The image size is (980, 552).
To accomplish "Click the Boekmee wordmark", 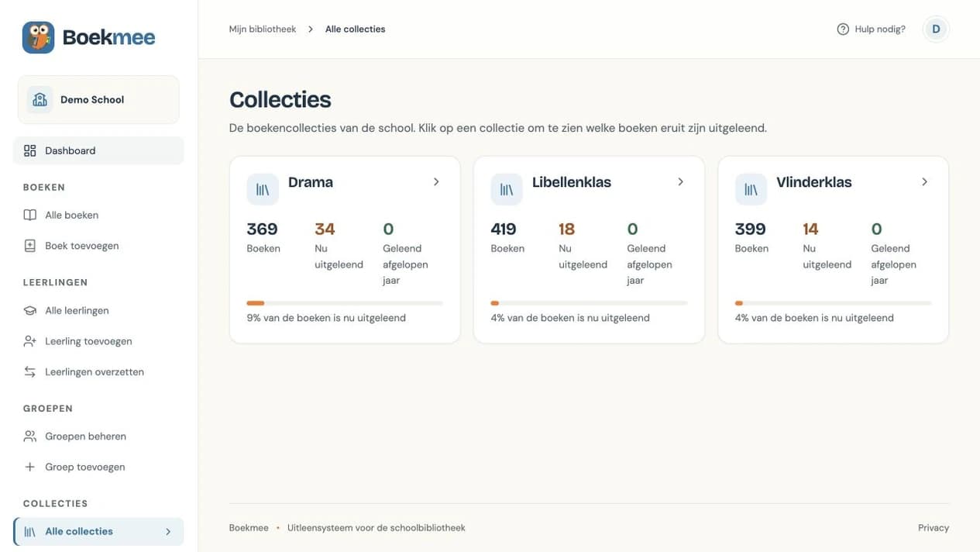I will point(109,37).
